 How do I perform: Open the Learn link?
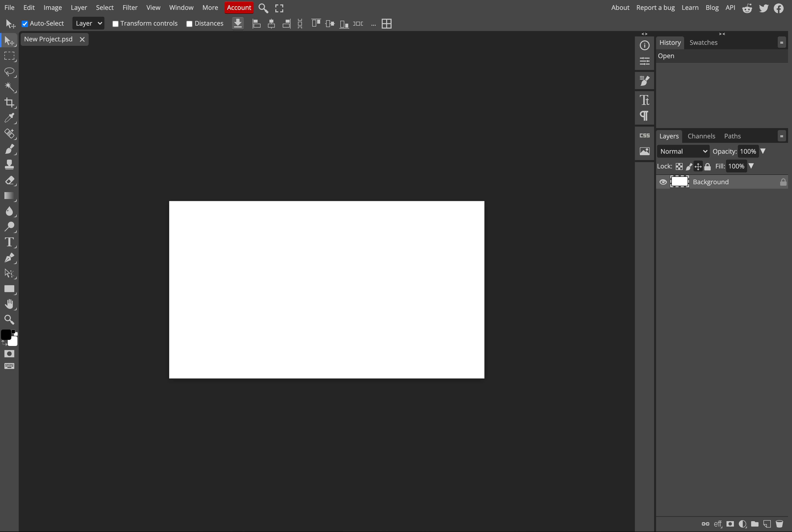pyautogui.click(x=690, y=7)
